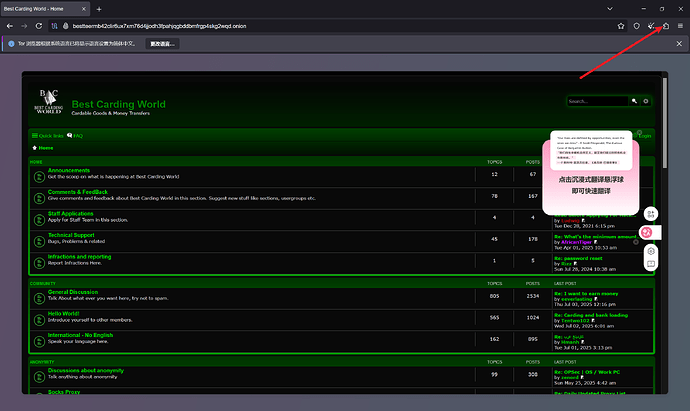Image resolution: width=690 pixels, height=411 pixels.
Task: Click the browser forward arrow
Action: coord(24,26)
